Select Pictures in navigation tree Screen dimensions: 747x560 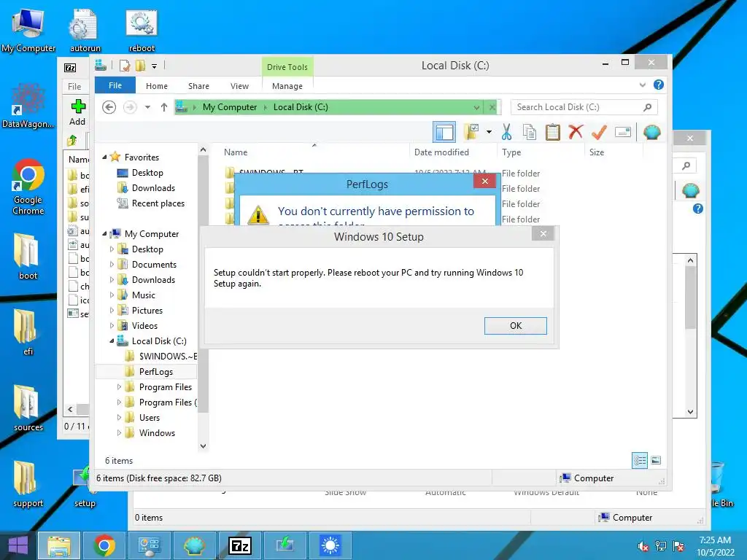pos(147,311)
